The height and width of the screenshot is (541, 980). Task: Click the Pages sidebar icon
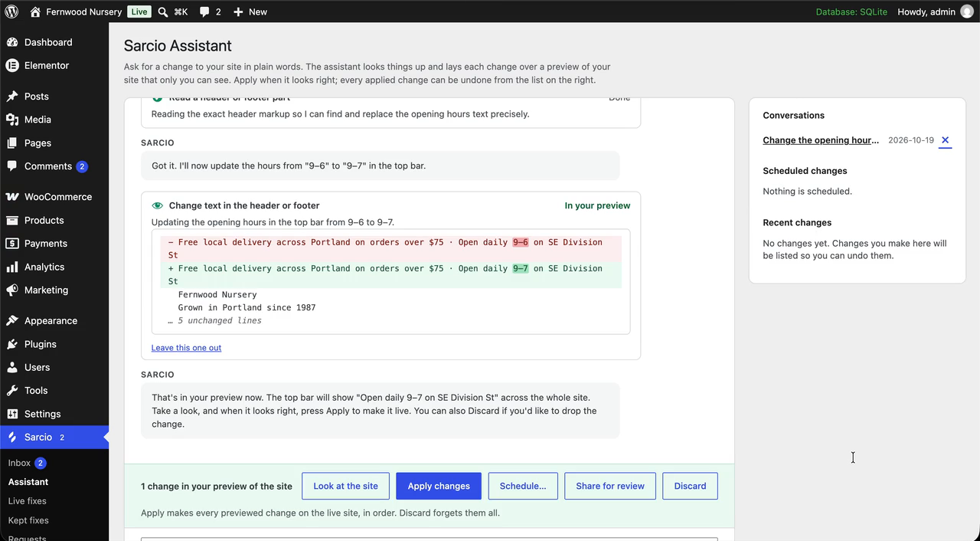click(x=12, y=143)
